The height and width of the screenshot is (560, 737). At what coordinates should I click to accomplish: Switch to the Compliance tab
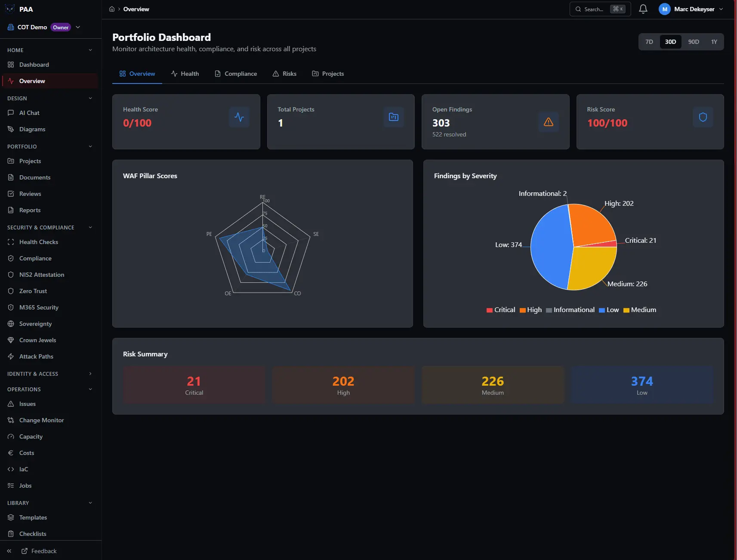236,74
